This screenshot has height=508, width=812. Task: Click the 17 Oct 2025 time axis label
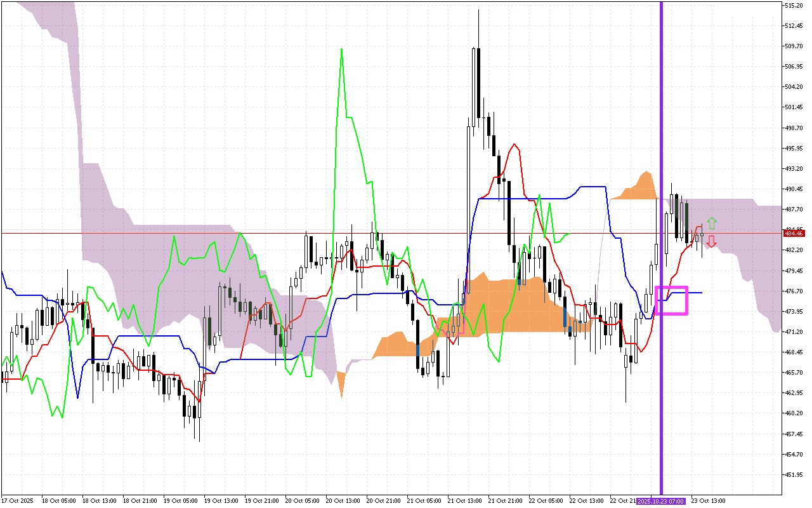point(16,501)
